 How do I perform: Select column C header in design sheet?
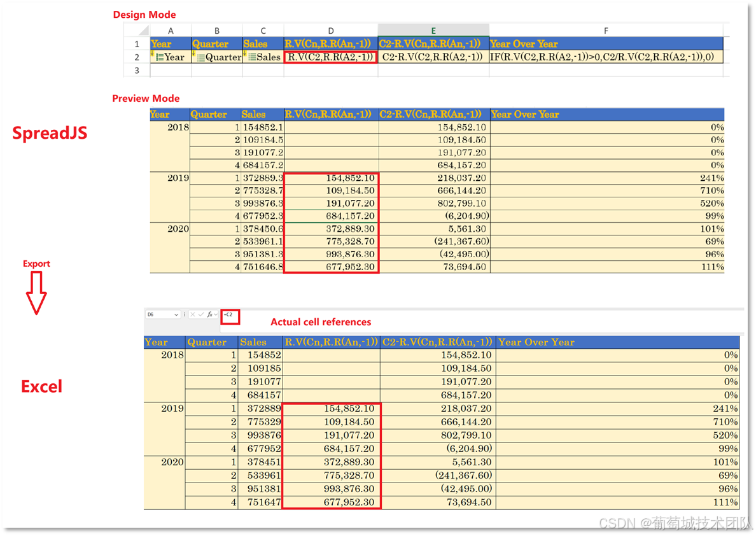(x=263, y=31)
